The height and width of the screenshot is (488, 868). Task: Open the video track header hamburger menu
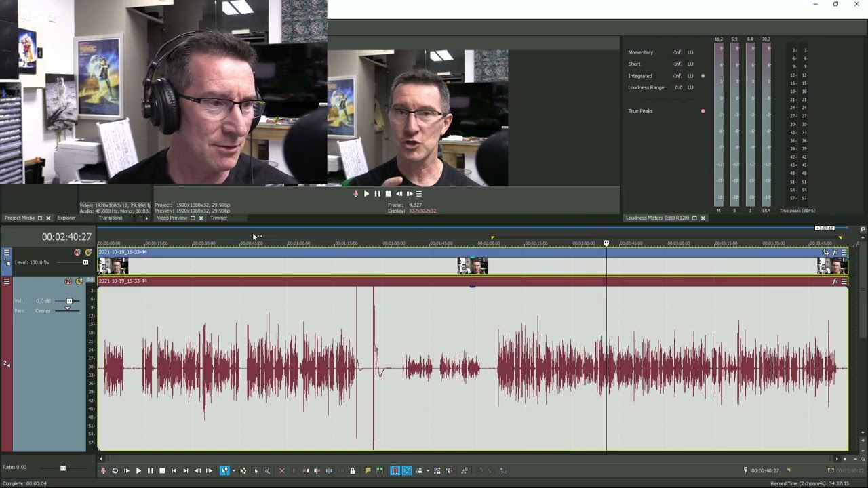pos(7,252)
